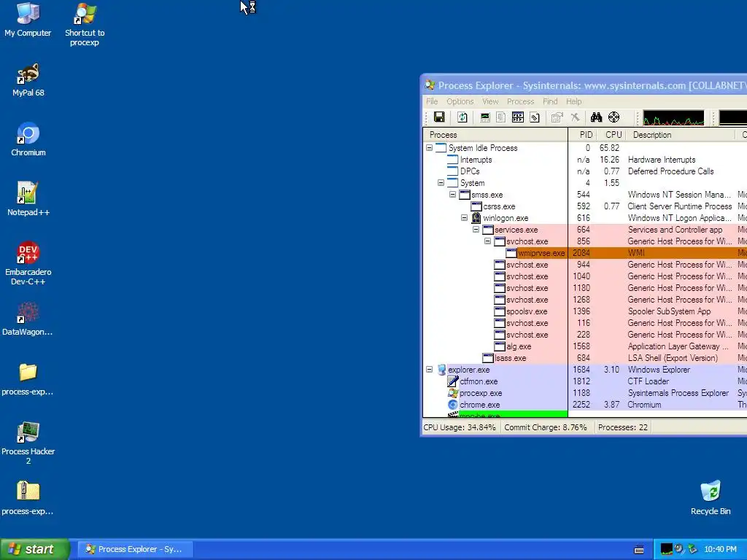Click the on-screen keyboard icon in the taskbar
This screenshot has height=560, width=747.
639,550
